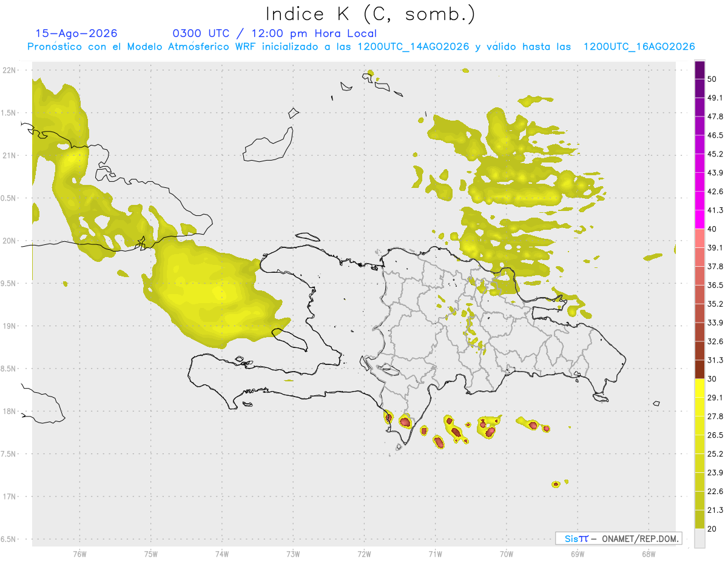Click the "19N" latitude label
Screen dimensions: 728x562
(9, 326)
